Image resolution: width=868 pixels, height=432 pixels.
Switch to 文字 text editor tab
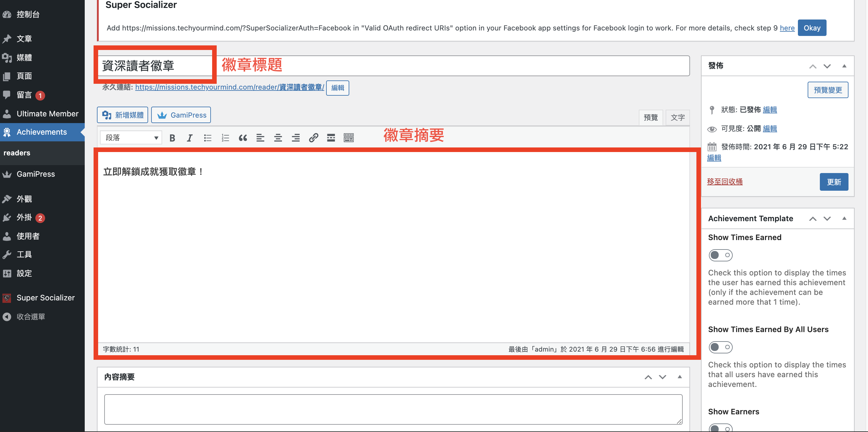point(678,118)
